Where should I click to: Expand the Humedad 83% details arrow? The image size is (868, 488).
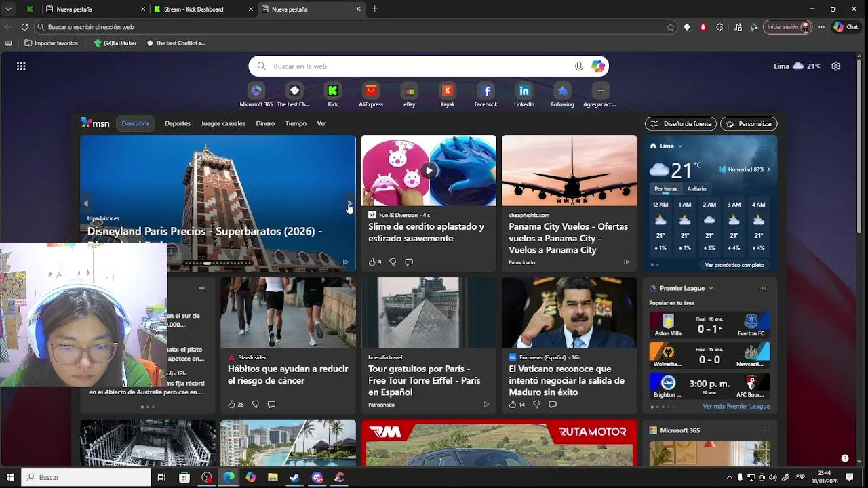tap(768, 169)
